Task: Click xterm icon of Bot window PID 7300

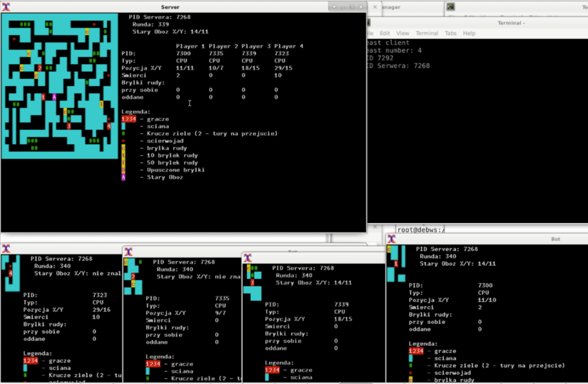Action: coord(392,239)
